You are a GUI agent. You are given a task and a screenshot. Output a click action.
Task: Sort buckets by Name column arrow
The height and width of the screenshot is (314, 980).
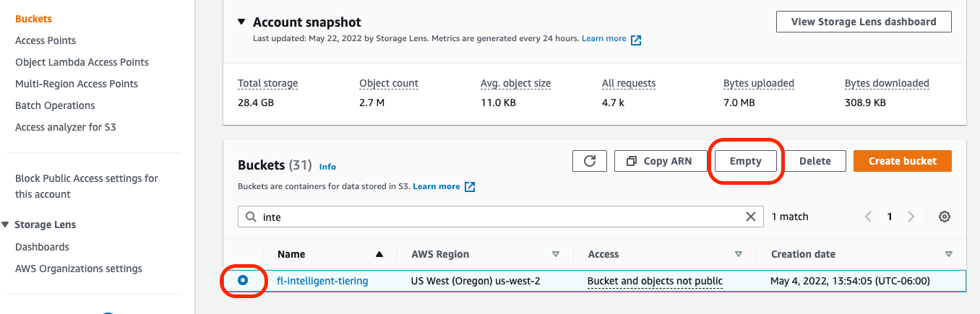point(379,254)
